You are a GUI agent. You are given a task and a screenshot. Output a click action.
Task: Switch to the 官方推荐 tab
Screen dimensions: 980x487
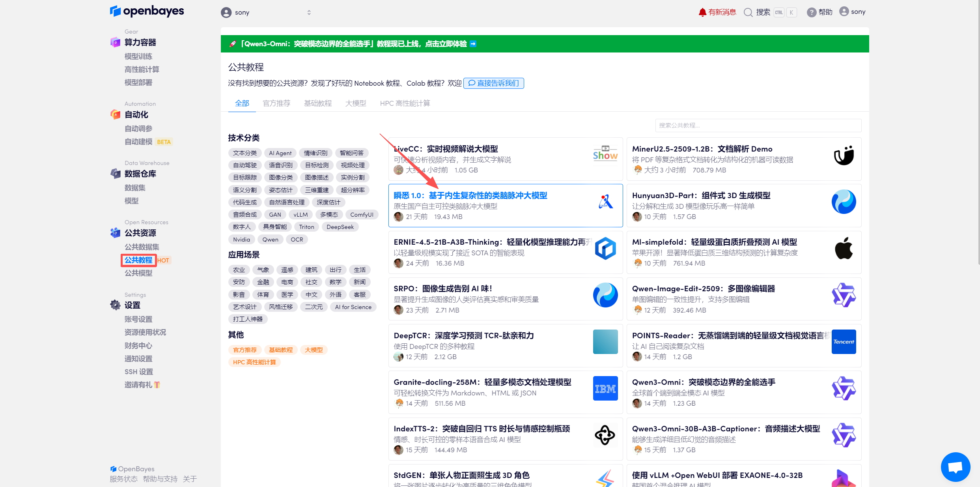click(x=276, y=103)
